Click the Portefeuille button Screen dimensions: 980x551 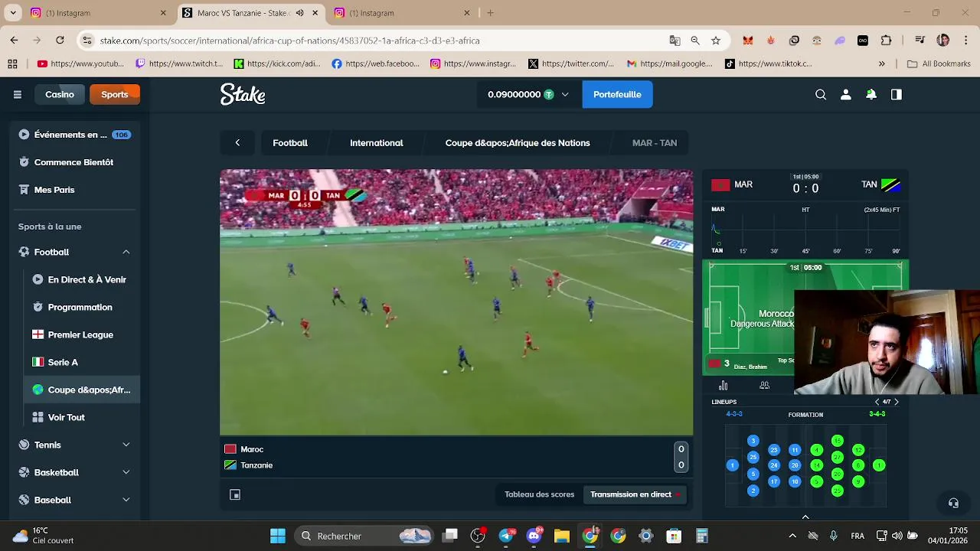click(x=617, y=94)
